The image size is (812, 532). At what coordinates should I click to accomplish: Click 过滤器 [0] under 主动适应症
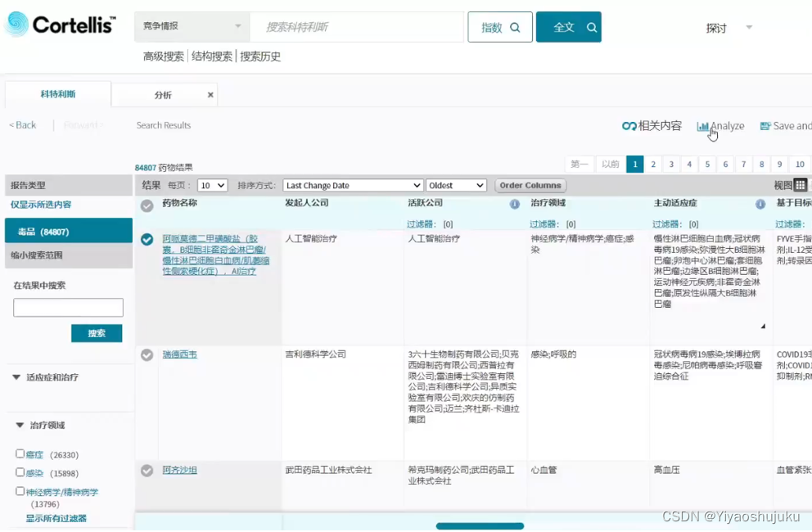click(675, 224)
